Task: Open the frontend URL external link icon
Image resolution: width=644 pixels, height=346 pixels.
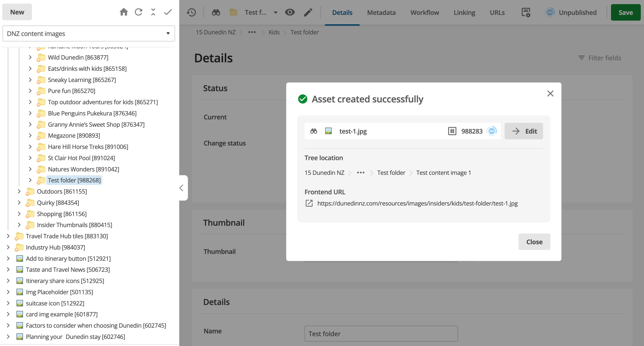Action: [x=309, y=203]
